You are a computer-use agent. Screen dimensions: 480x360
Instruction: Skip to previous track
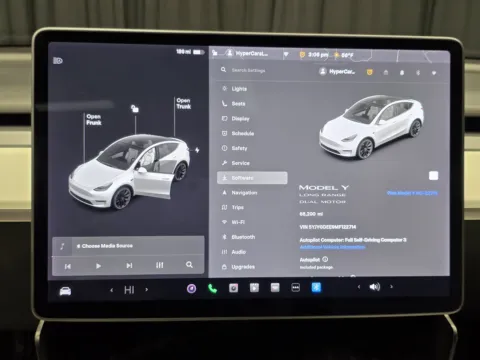(x=68, y=266)
